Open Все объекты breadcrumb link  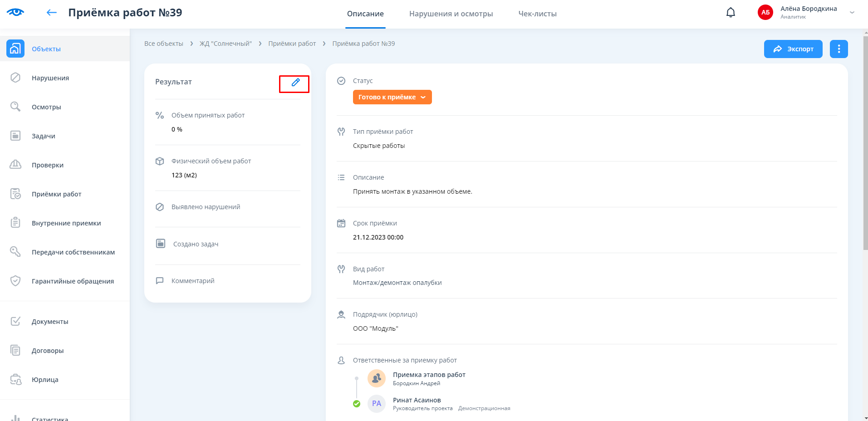(x=164, y=44)
